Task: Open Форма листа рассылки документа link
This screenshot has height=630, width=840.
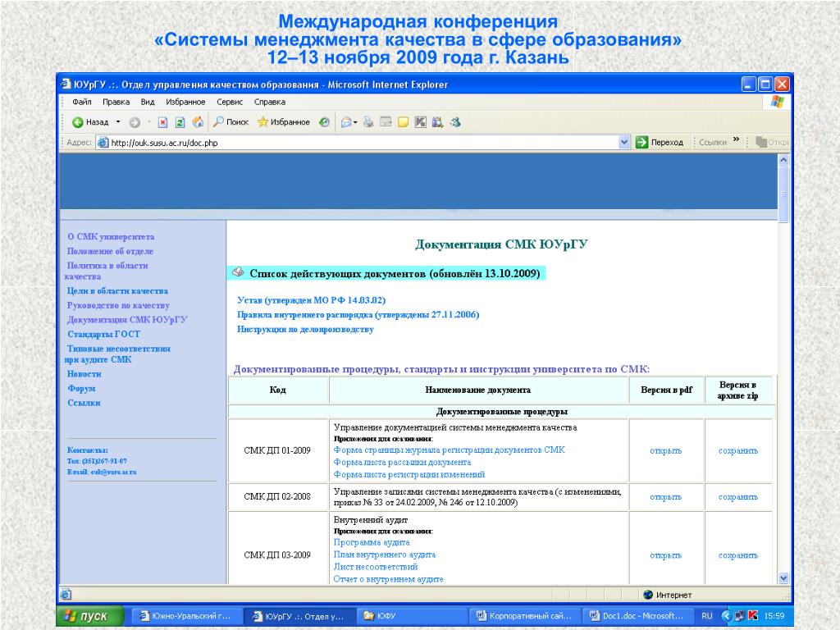Action: (402, 463)
